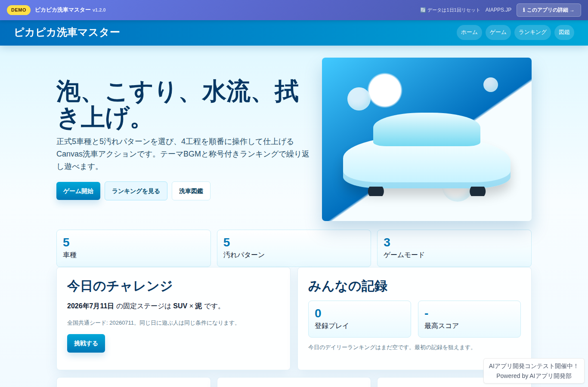
Task: Click the AIAPPS.JP link
Action: pos(498,10)
